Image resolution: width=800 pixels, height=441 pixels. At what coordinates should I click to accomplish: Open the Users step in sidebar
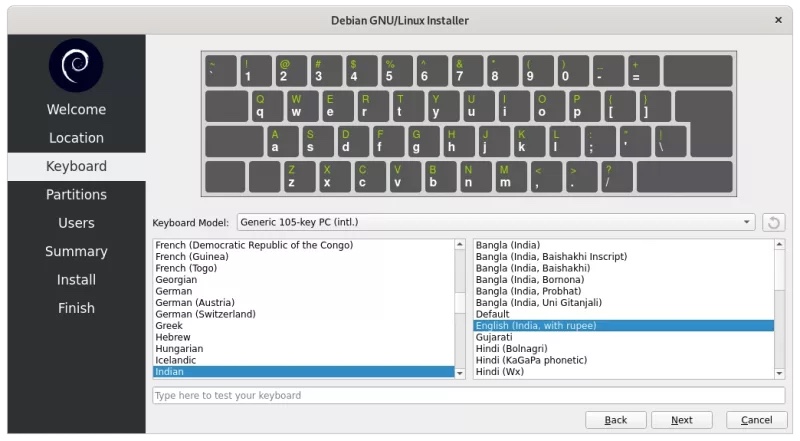coord(76,223)
